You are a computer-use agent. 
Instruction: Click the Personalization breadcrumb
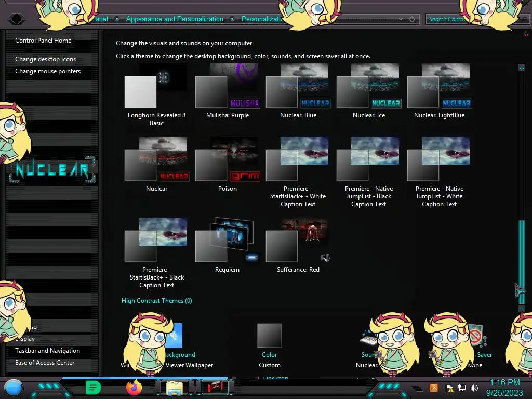[262, 19]
